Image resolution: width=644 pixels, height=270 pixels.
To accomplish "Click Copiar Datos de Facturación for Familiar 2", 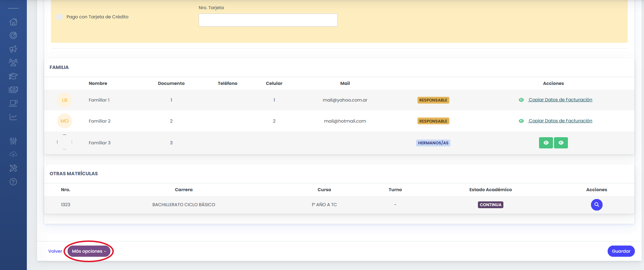I will pos(560,121).
